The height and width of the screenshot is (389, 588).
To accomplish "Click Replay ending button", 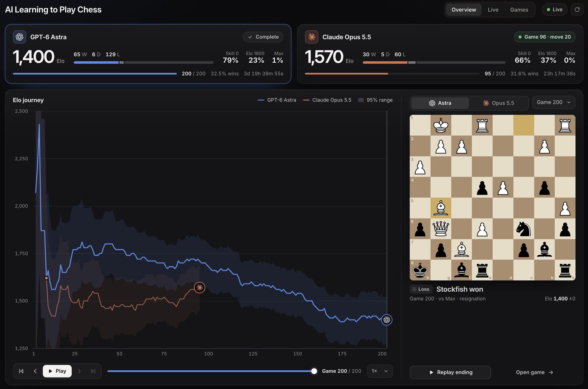I will 450,373.
